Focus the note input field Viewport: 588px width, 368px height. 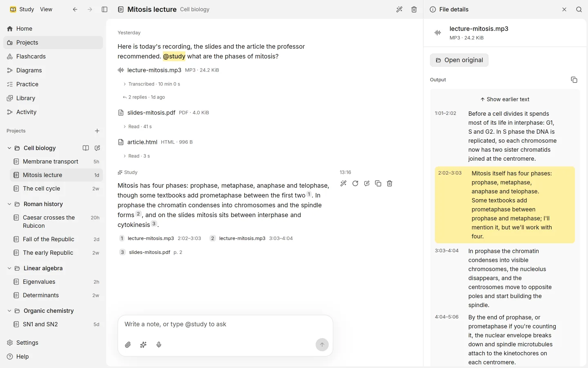pos(225,324)
